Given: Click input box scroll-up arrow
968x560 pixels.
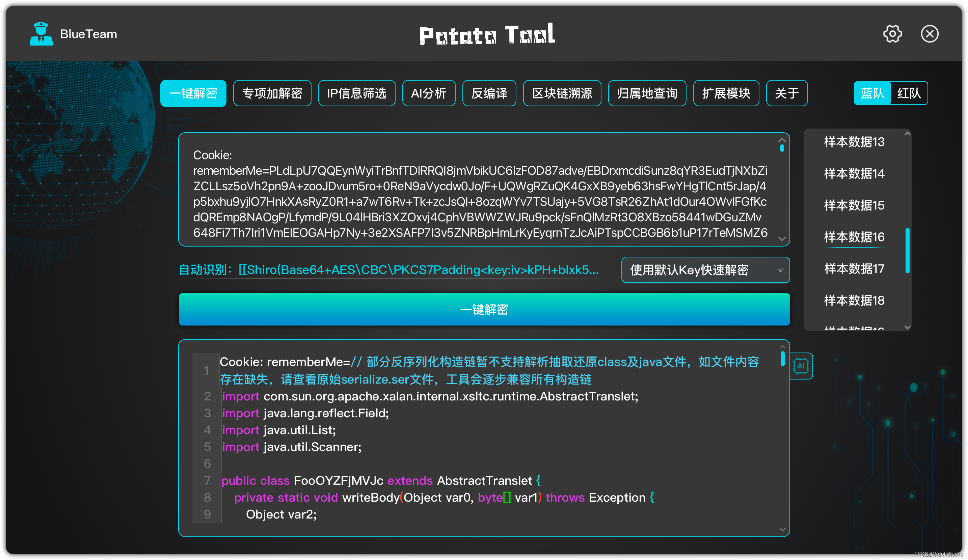Looking at the screenshot, I should click(782, 140).
